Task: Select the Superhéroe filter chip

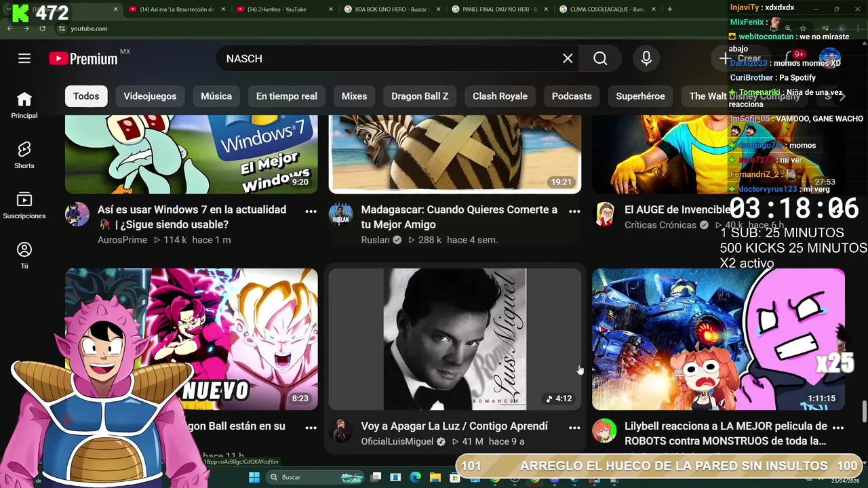Action: pos(640,96)
